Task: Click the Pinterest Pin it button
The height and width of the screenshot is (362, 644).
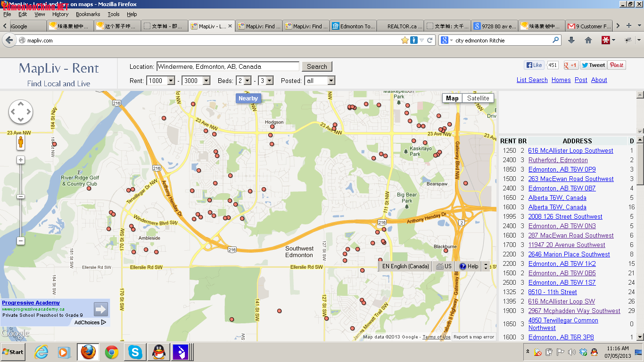Action: pos(617,66)
